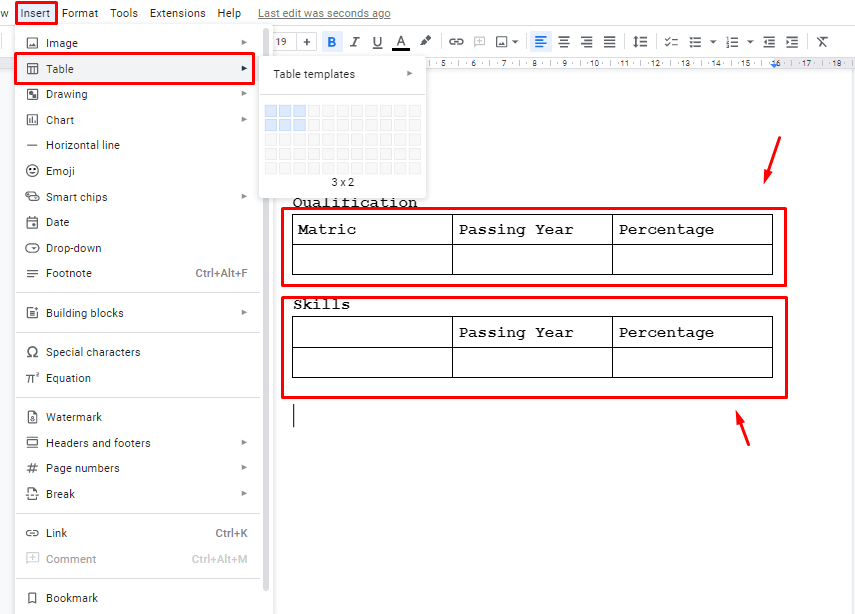Click the insert link toolbar icon
855x614 pixels.
point(456,42)
